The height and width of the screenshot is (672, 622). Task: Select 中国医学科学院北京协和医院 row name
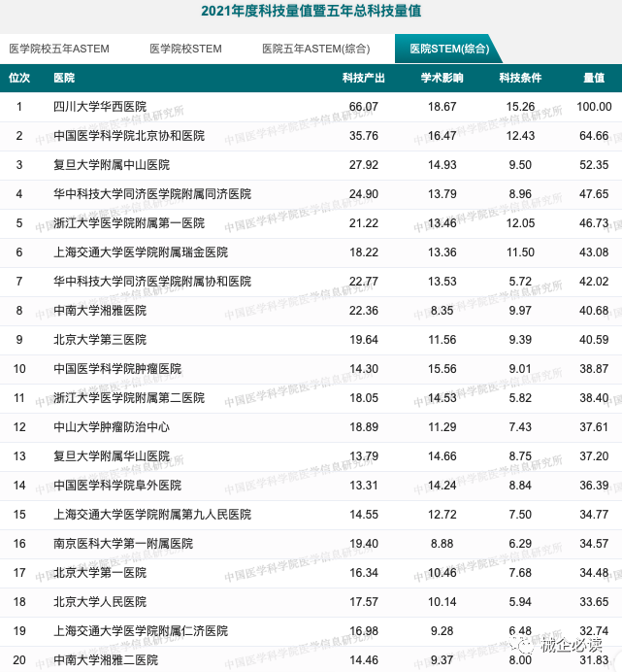(129, 135)
